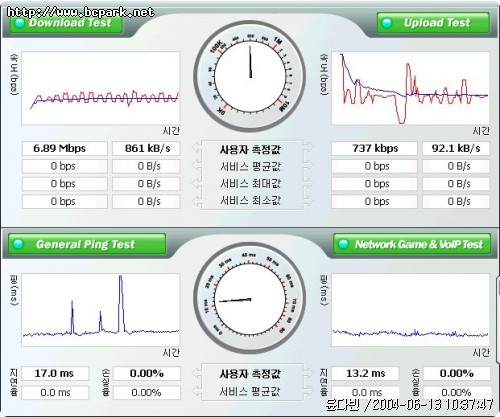Click the 17.0 ms ping latency value
500x417 pixels.
(x=55, y=373)
